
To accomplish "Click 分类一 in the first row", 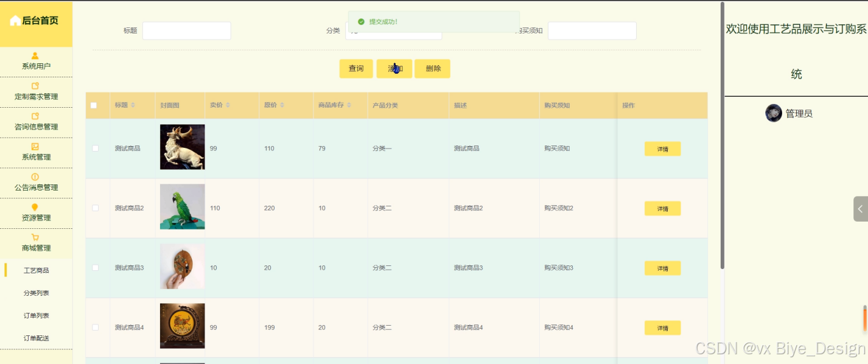I will coord(382,149).
